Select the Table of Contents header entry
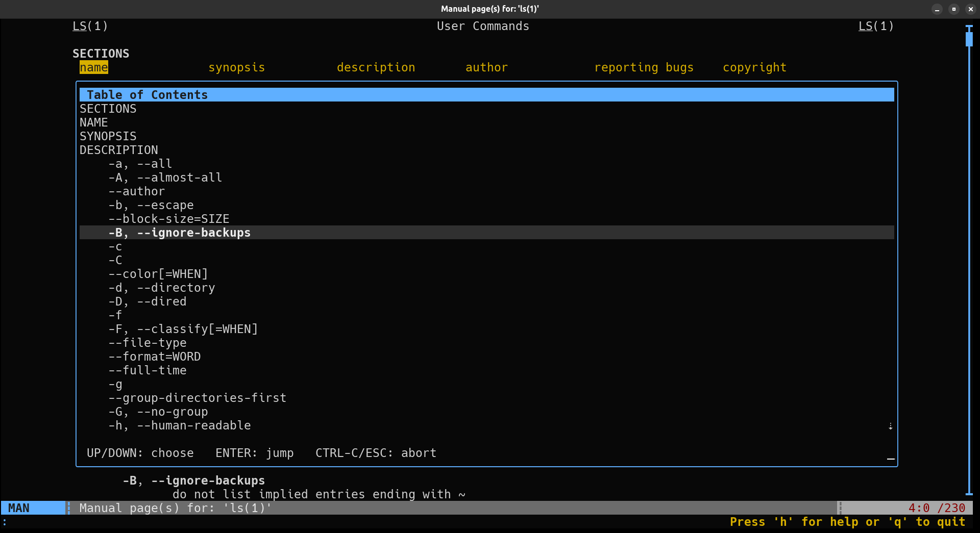Image resolution: width=980 pixels, height=533 pixels. pyautogui.click(x=146, y=94)
